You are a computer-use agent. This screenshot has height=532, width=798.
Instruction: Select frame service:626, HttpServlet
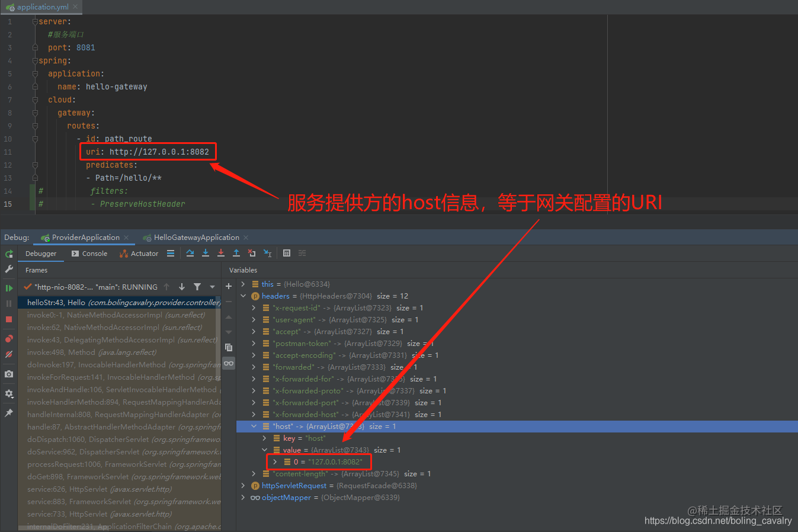tap(119, 489)
